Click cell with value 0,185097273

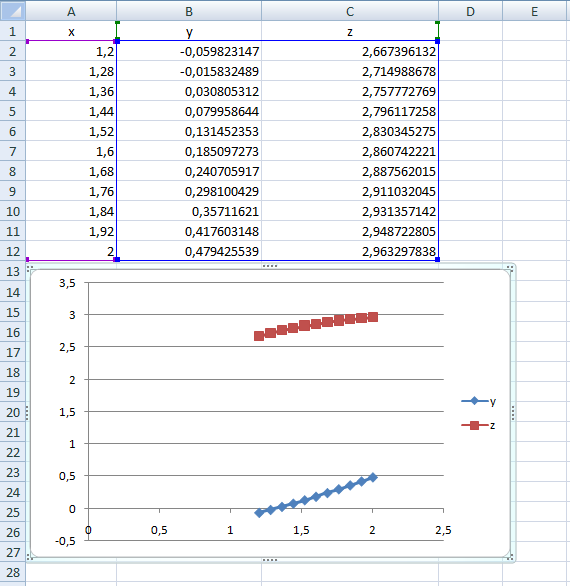(x=189, y=151)
